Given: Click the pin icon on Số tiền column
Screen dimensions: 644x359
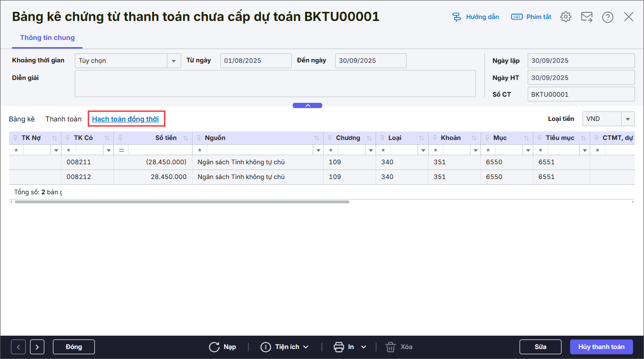Looking at the screenshot, I should coord(119,138).
